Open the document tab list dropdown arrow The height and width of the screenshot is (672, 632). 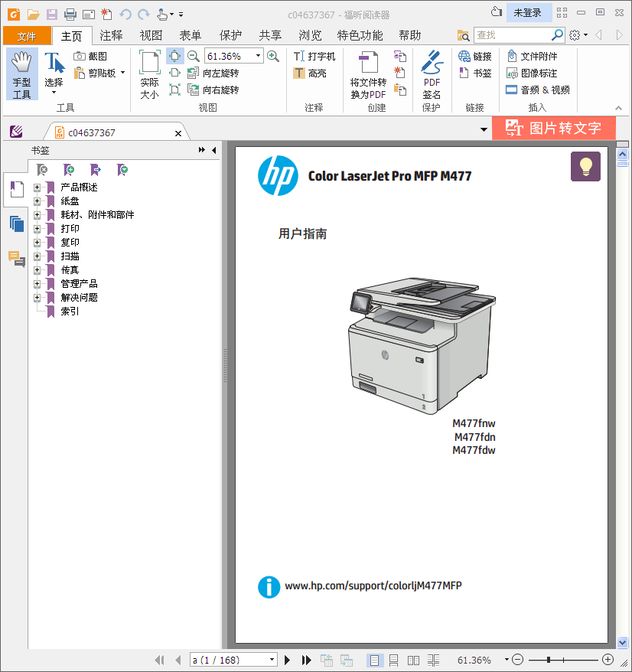point(484,129)
